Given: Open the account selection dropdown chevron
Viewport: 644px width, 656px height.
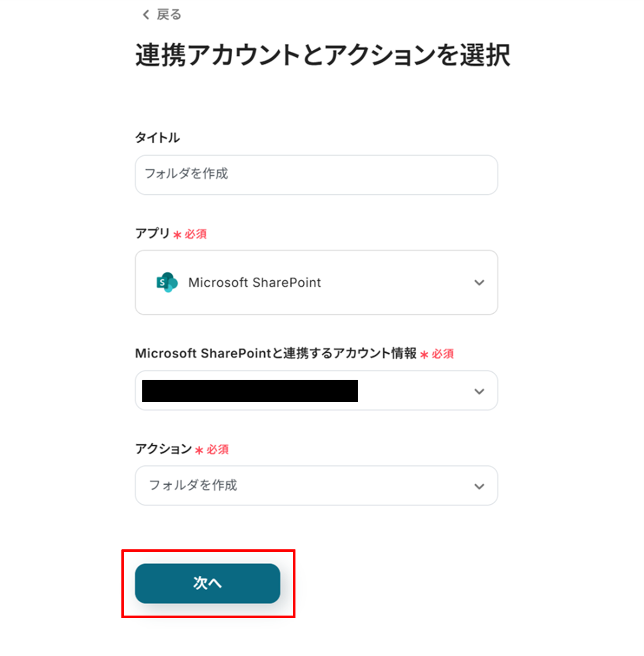Looking at the screenshot, I should tap(479, 391).
